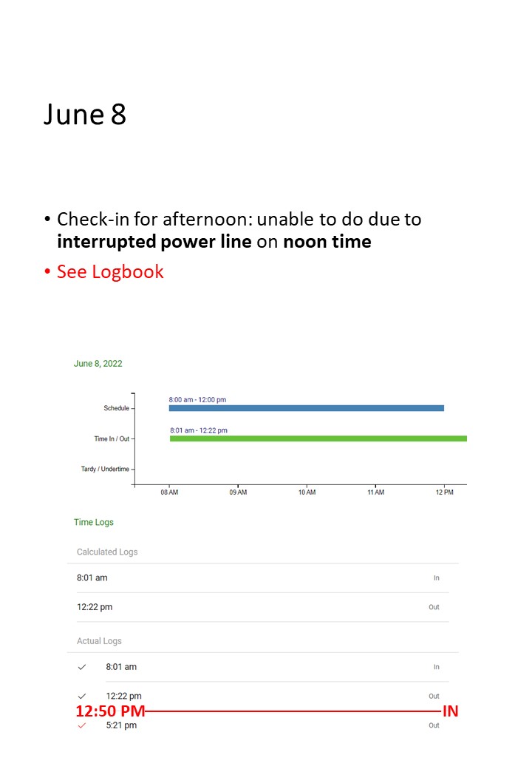Click the red "See Logbook" text
Image resolution: width=532 pixels, height=769 pixels.
click(110, 271)
